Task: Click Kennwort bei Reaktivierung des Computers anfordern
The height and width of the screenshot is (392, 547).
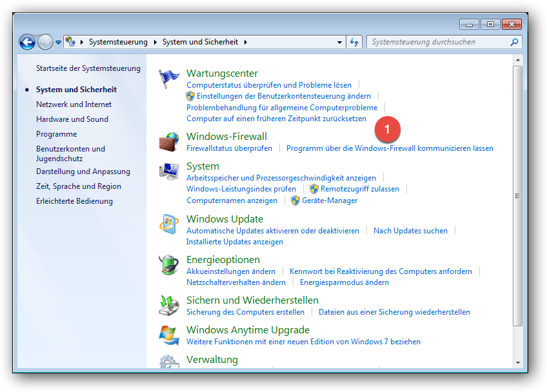Action: point(381,271)
